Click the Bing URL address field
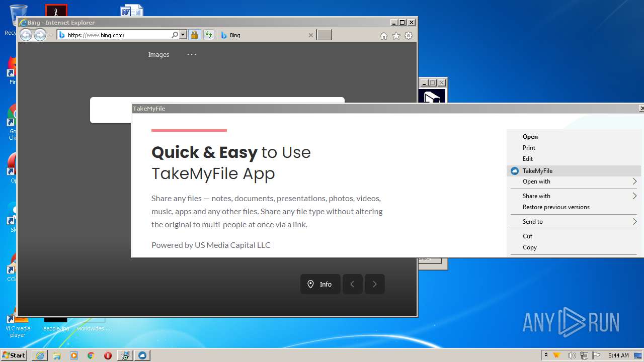 click(118, 35)
